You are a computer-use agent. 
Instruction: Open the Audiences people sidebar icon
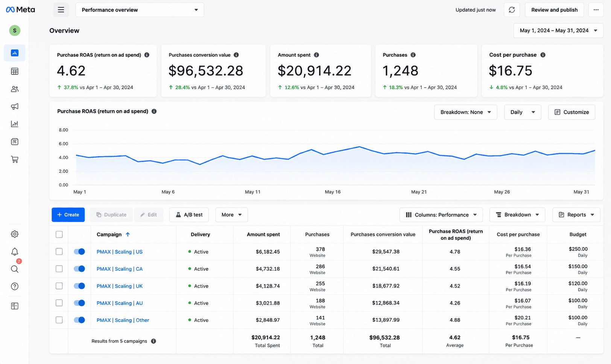15,89
